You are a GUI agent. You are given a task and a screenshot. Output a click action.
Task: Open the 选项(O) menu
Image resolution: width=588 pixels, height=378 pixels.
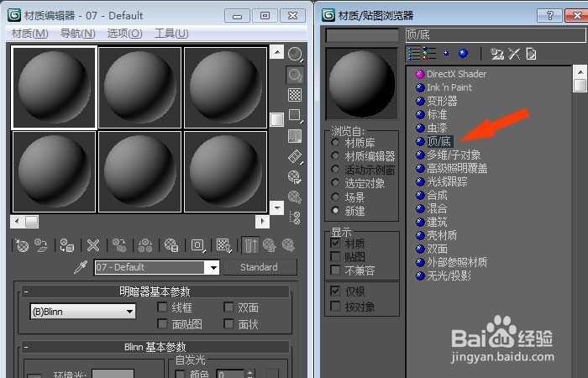point(124,34)
